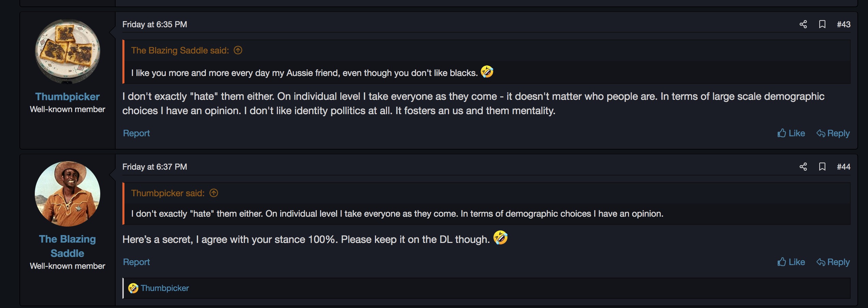Click Thumbpicker in reactions bar
Image resolution: width=868 pixels, height=308 pixels.
coord(165,288)
